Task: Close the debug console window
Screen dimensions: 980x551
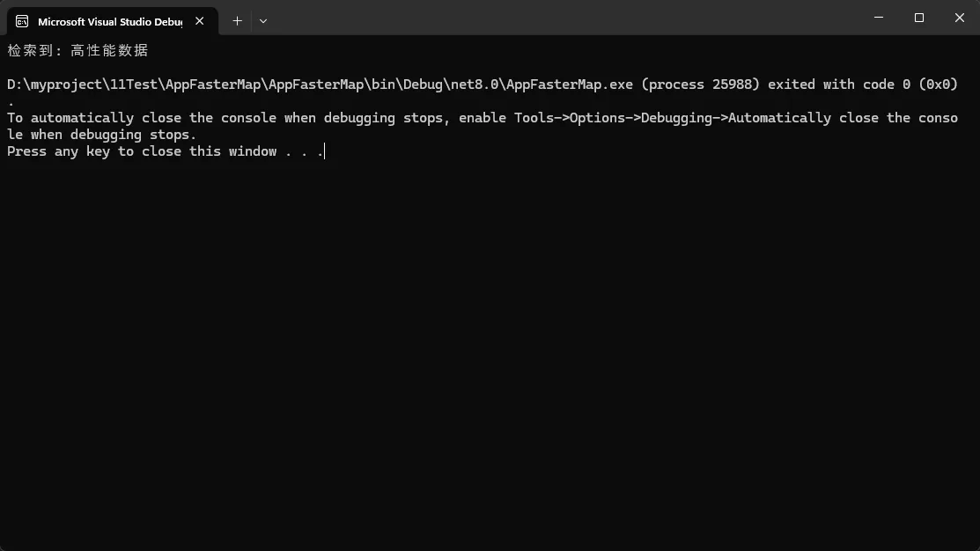Action: pos(959,18)
